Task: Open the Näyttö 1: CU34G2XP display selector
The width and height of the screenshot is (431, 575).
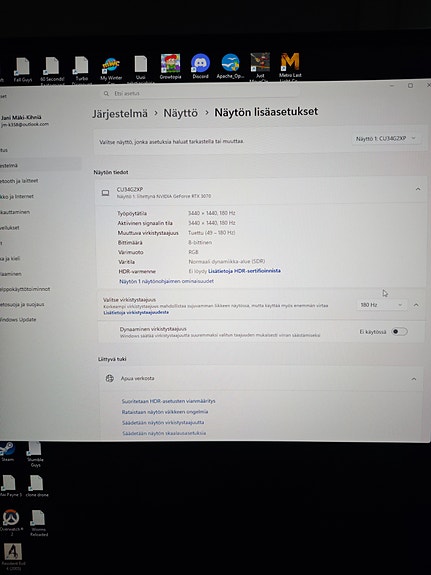Action: (386, 139)
